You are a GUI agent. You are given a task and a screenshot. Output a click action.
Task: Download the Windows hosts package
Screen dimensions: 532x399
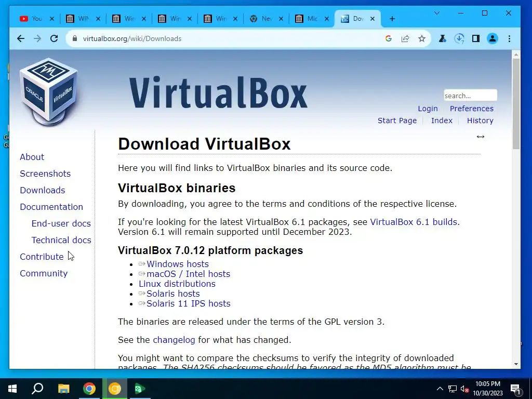click(x=178, y=264)
